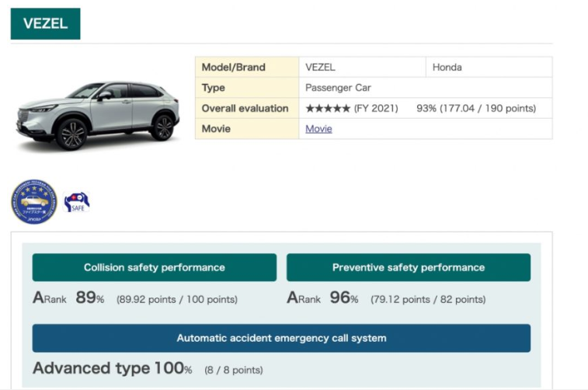Select (79.12 points / 82 points) text

pos(428,299)
